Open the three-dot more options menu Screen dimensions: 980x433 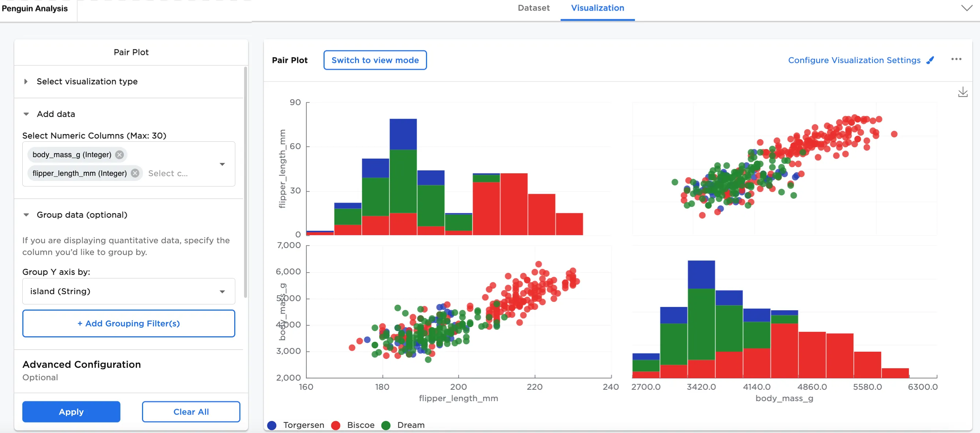pos(956,59)
